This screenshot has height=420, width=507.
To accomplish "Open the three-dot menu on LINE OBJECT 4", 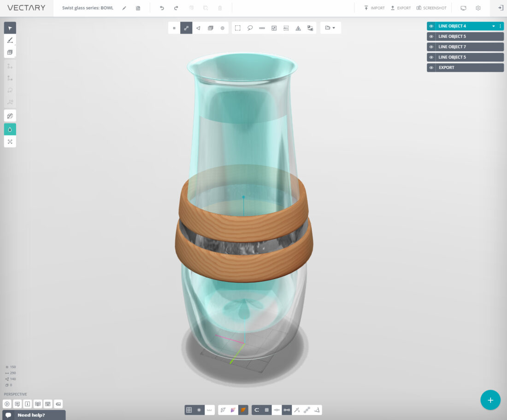I will click(x=501, y=26).
